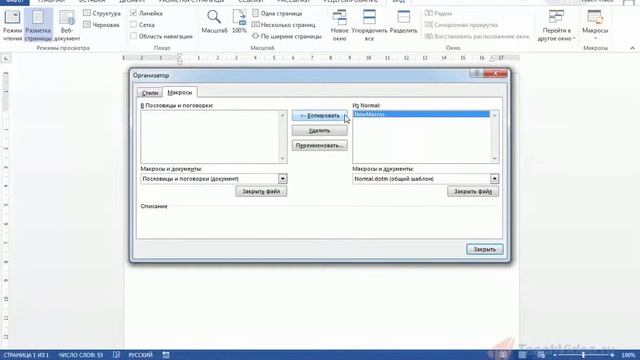Image resolution: width=640 pixels, height=360 pixels.
Task: Click the help question-mark button in Организатор
Action: coord(476,73)
